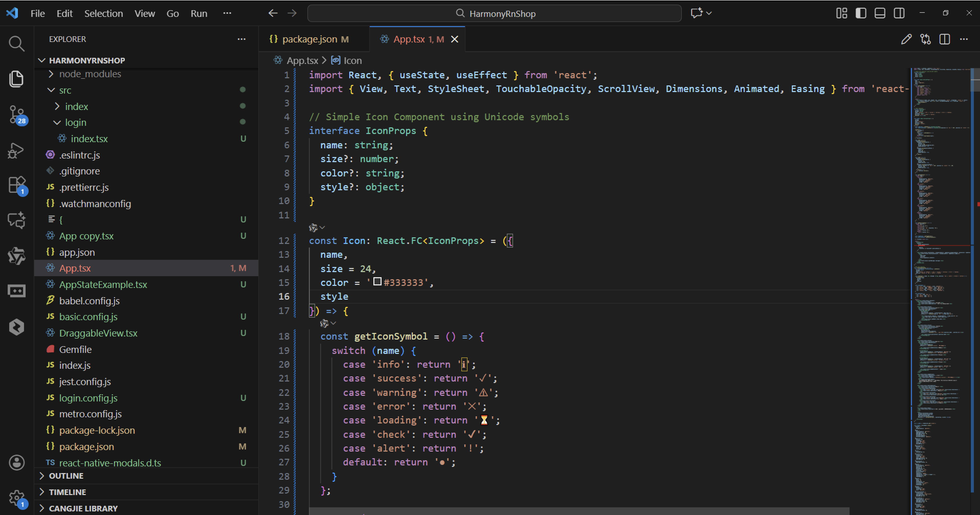
Task: Click the Open Changes compare icon
Action: pos(926,39)
